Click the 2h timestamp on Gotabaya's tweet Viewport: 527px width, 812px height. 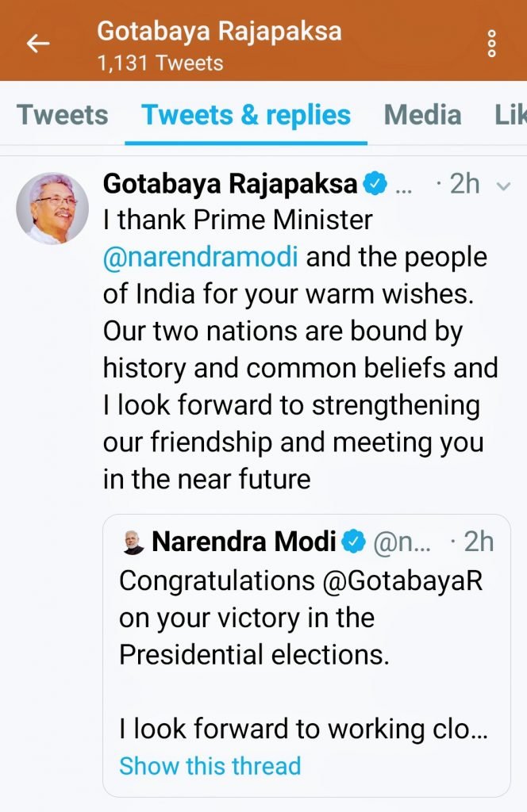pos(464,183)
